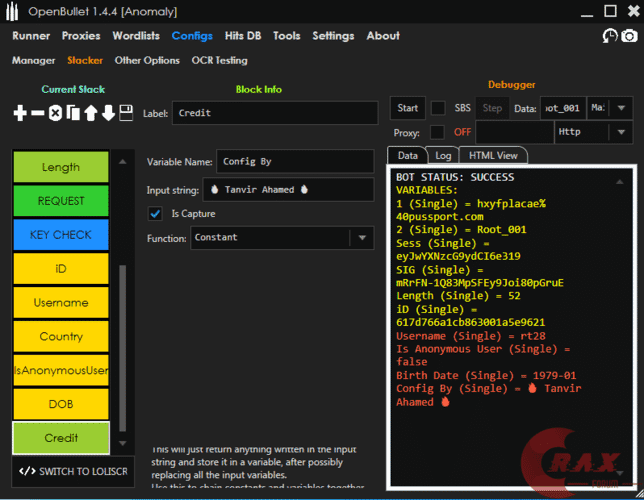Add a new block to the stack
The width and height of the screenshot is (644, 500).
point(20,114)
